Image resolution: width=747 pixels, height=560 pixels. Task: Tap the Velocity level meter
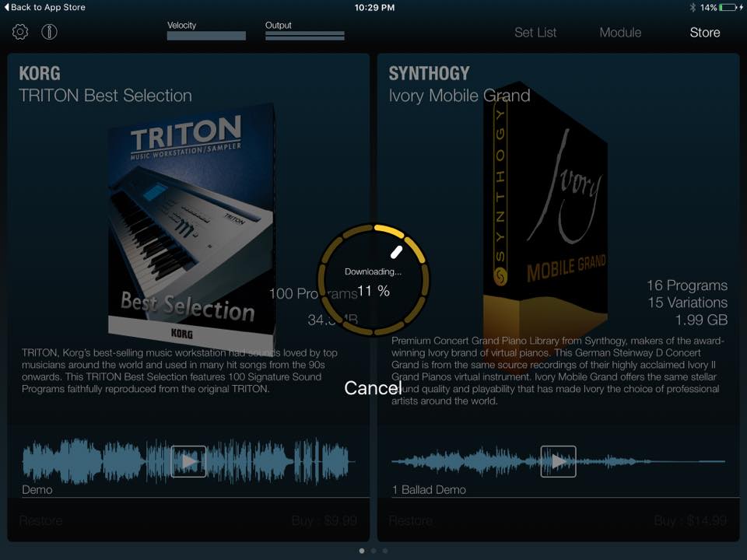[205, 36]
